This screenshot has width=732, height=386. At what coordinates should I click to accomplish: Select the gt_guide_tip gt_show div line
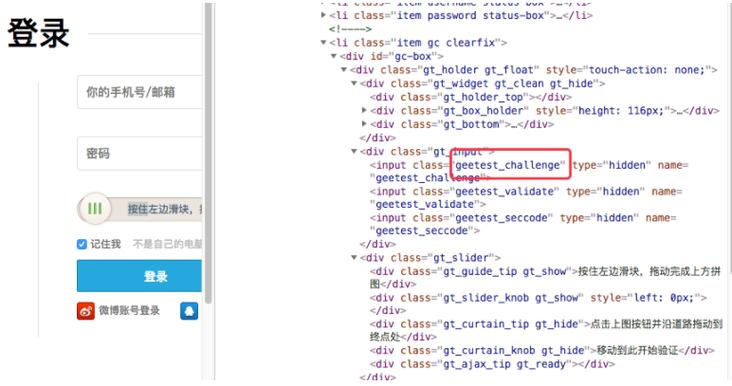(x=546, y=277)
